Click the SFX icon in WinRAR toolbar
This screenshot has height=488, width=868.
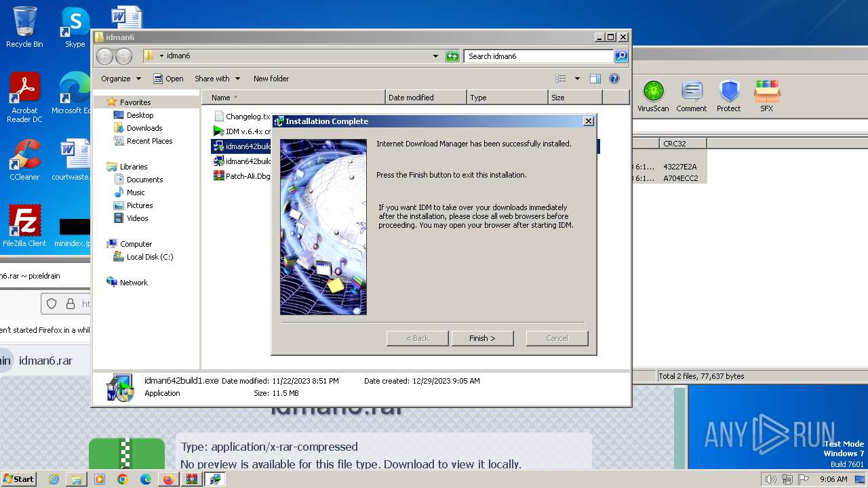click(766, 96)
